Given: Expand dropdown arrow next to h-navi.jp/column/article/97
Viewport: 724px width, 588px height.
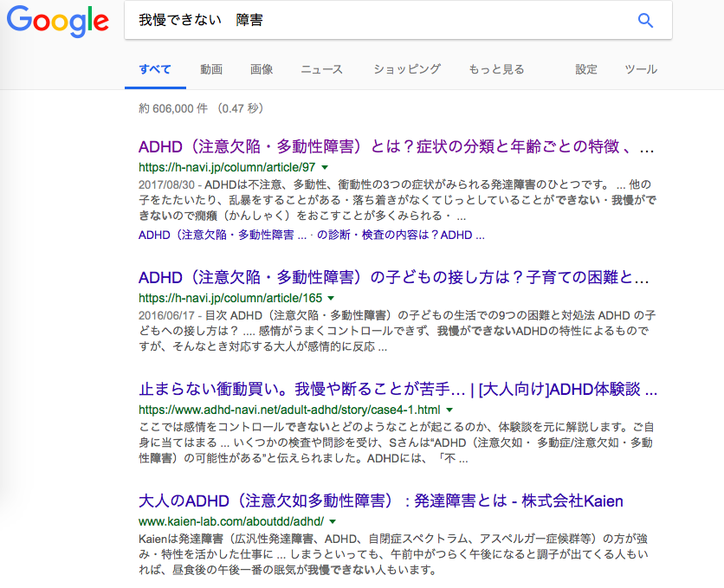Looking at the screenshot, I should (x=325, y=167).
